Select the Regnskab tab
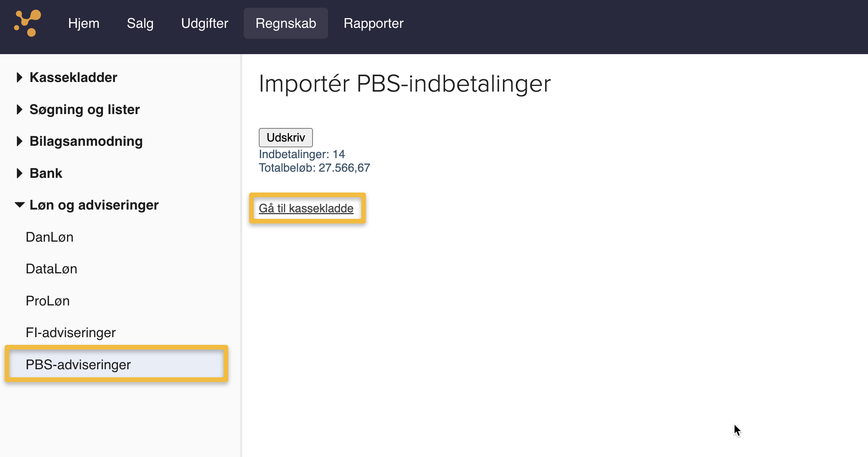Screen dimensions: 868x457 pyautogui.click(x=285, y=23)
